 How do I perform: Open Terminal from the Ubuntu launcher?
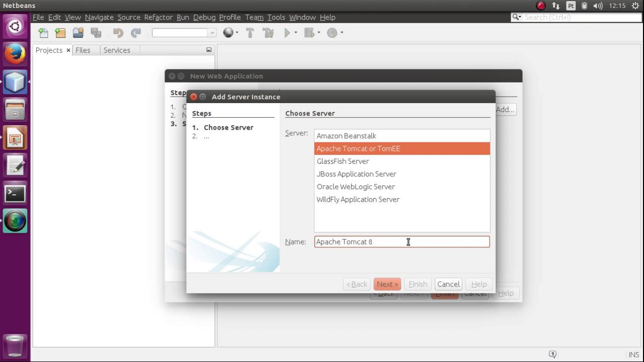[x=15, y=194]
